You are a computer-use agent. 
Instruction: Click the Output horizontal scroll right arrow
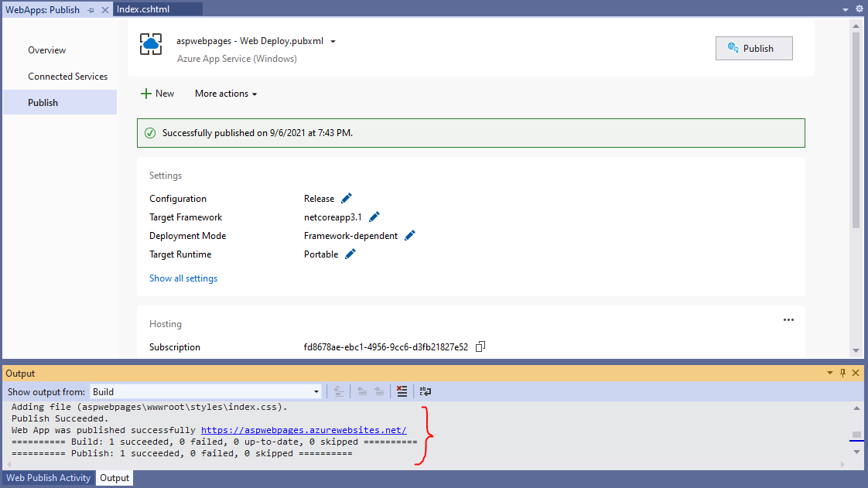[x=842, y=464]
